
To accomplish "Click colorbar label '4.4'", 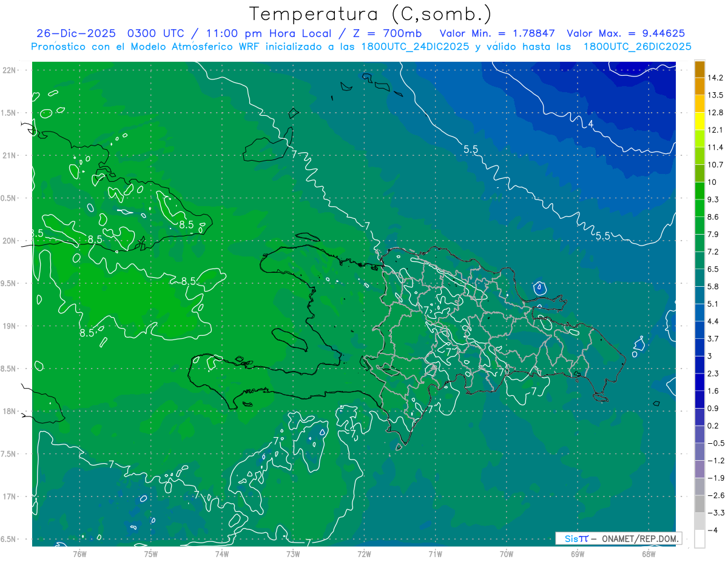I will [x=714, y=321].
